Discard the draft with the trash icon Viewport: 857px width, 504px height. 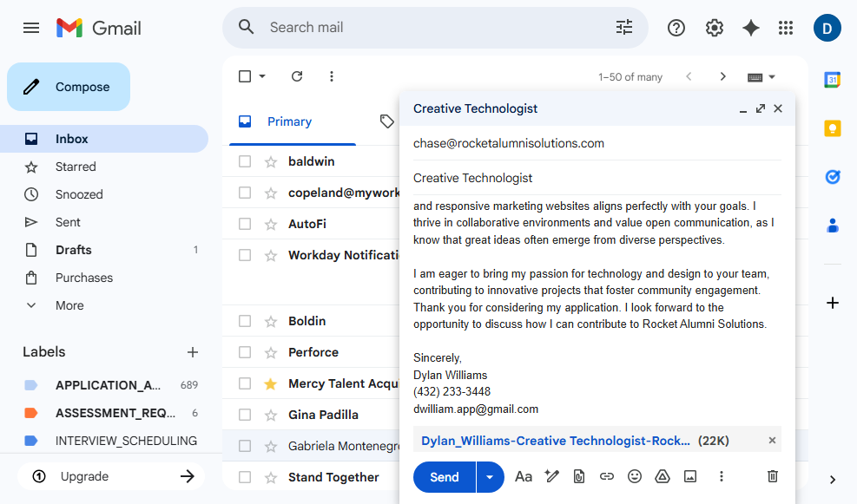click(x=772, y=476)
